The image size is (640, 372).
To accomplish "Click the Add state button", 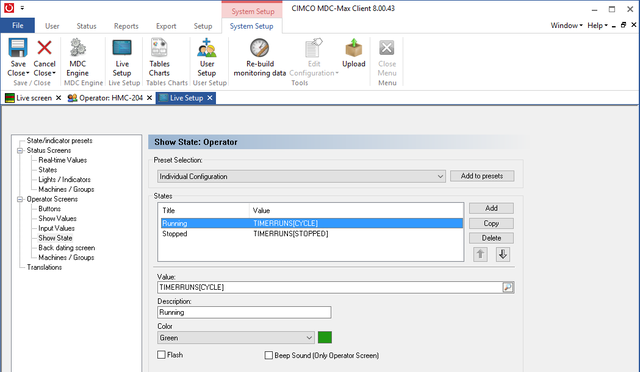I will 491,208.
